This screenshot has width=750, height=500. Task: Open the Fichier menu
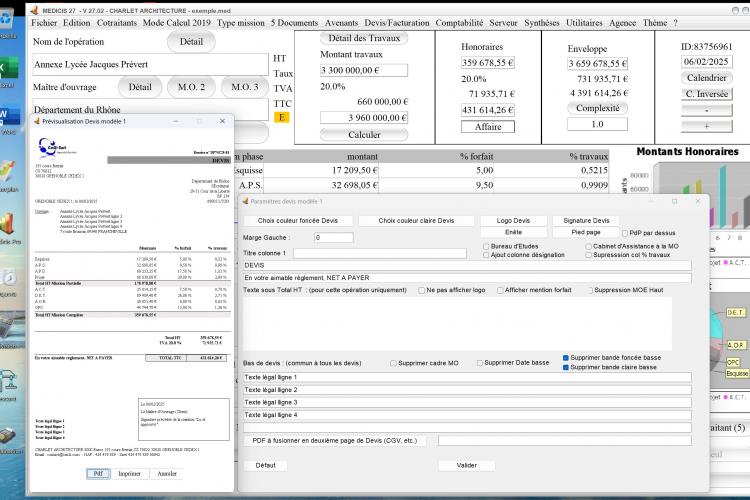point(44,22)
